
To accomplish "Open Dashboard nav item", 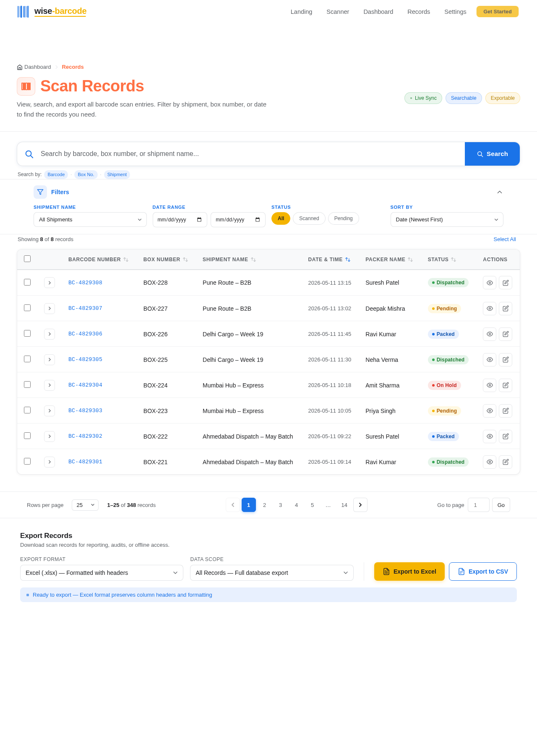I will [x=378, y=12].
